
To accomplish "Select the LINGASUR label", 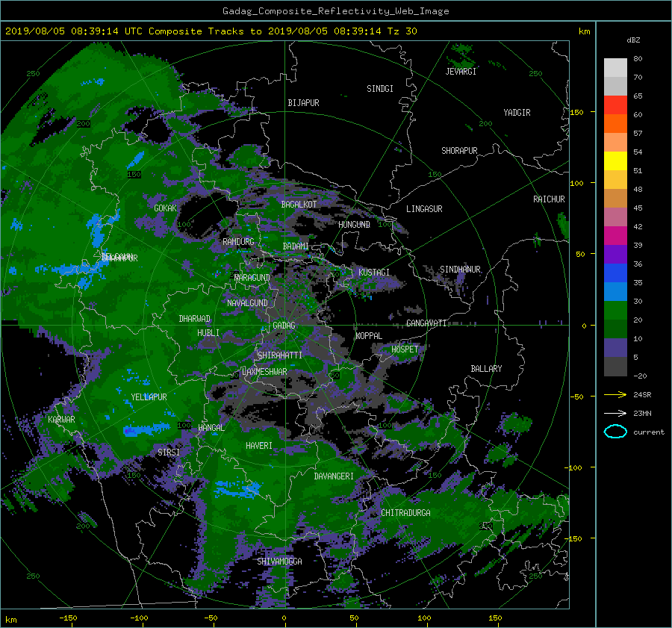I will click(424, 209).
